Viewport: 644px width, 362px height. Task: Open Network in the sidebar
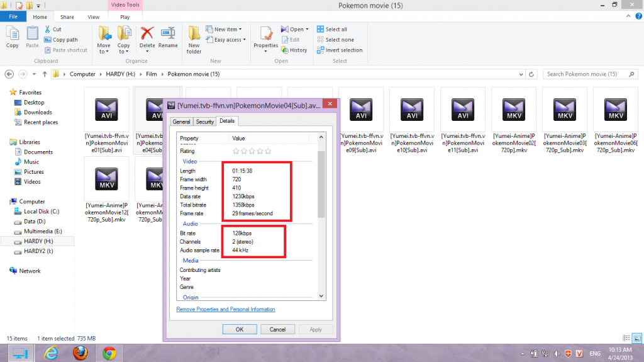(x=30, y=271)
